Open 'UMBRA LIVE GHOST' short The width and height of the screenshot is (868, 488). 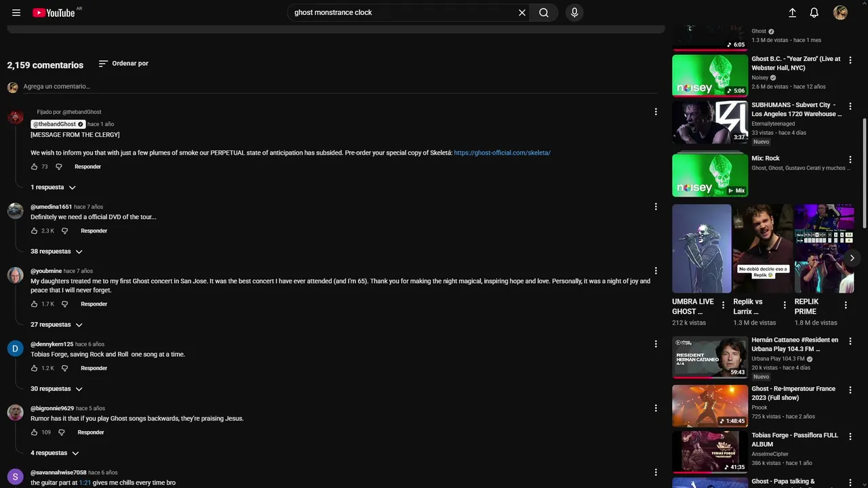pos(702,249)
